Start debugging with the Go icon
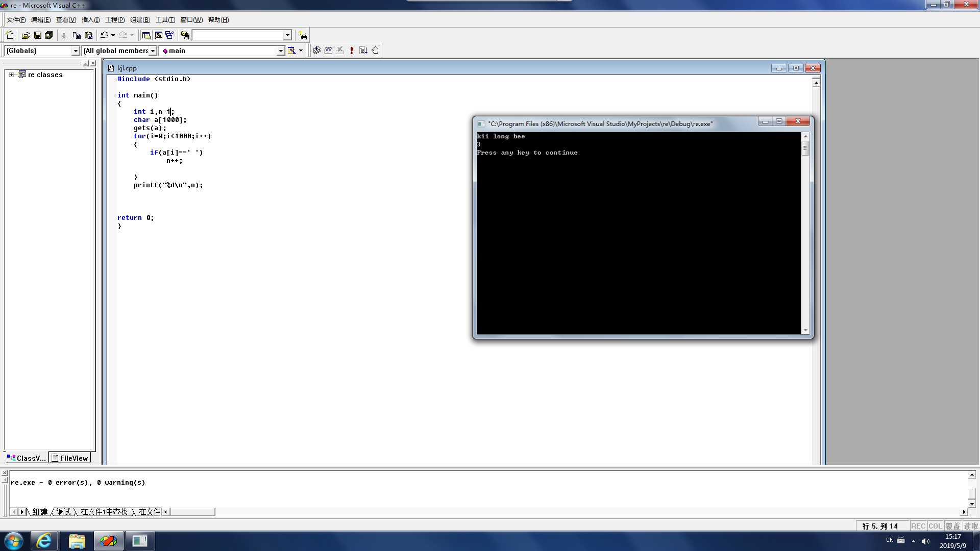This screenshot has width=980, height=551. (x=363, y=51)
